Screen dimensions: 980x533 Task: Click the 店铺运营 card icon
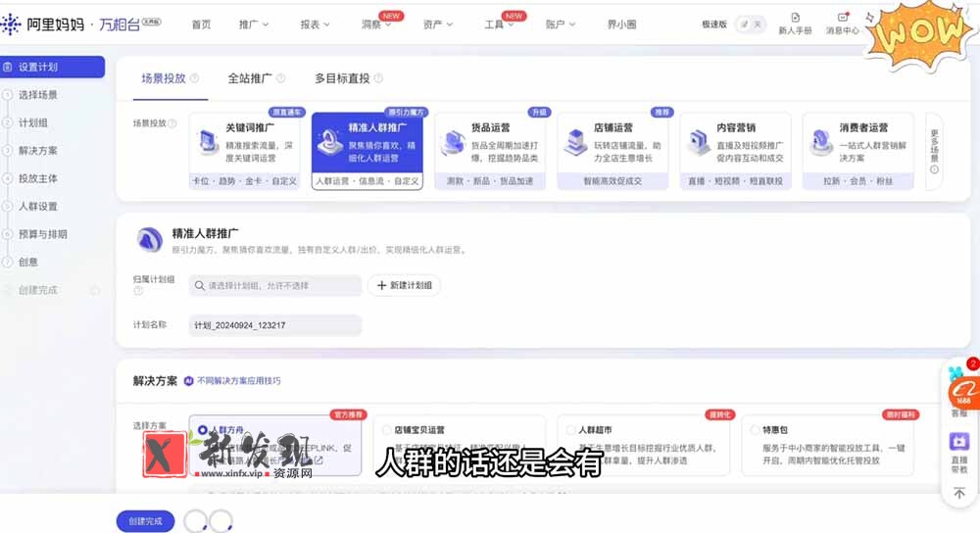pyautogui.click(x=575, y=142)
